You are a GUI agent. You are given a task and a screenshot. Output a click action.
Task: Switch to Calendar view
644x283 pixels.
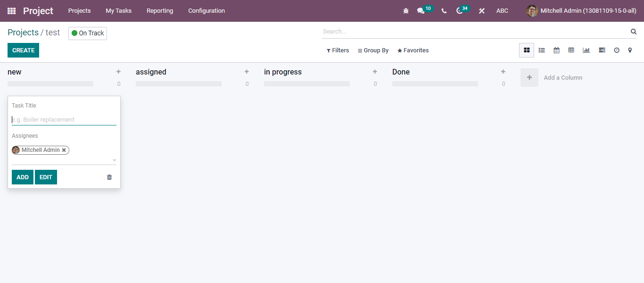556,50
